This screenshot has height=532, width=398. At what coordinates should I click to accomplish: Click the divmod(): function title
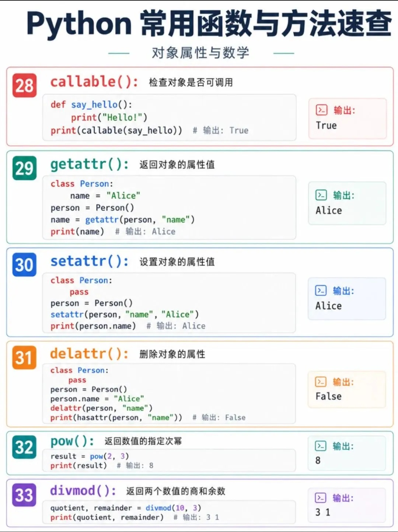point(83,490)
